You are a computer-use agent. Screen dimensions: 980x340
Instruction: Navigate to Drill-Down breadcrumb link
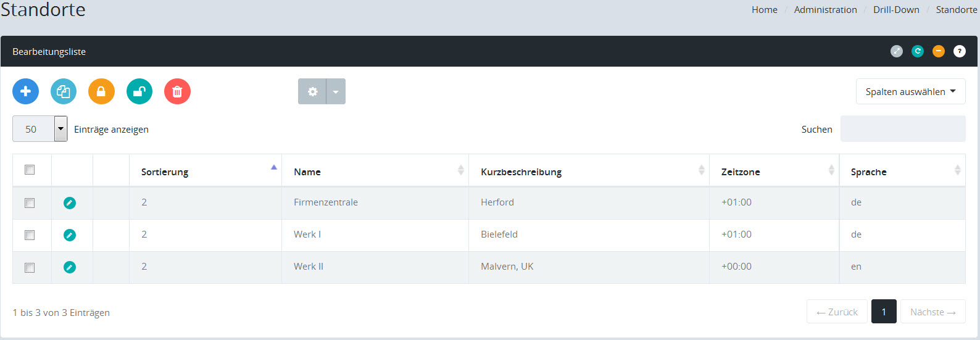pyautogui.click(x=896, y=10)
